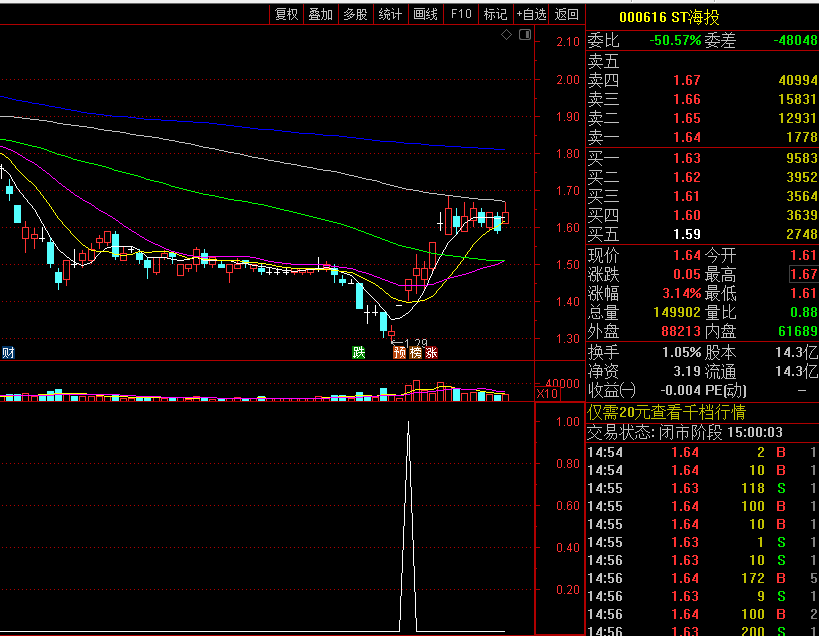The height and width of the screenshot is (636, 819).
Task: Click the 14:56 trade with volume 172
Action: [703, 578]
